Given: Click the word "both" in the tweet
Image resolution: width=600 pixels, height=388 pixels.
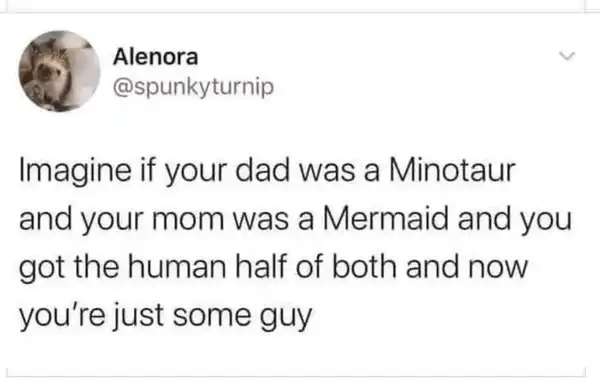Looking at the screenshot, I should click(x=364, y=267).
